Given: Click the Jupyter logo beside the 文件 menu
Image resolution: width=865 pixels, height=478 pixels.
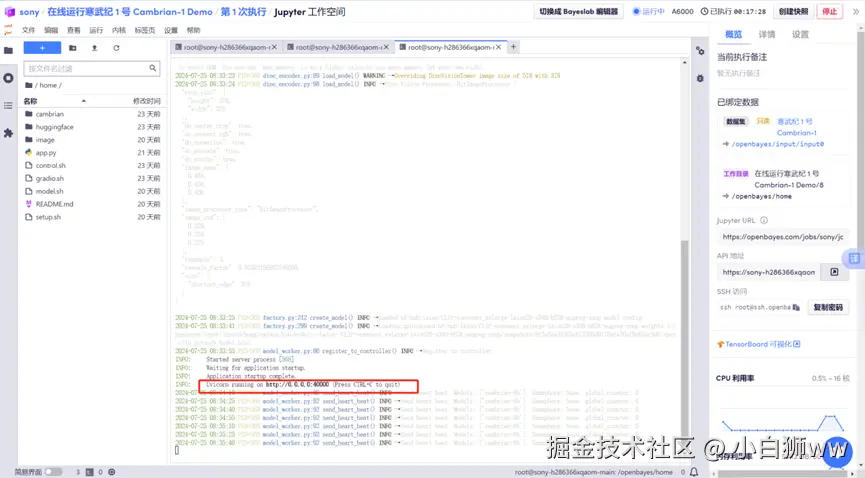Looking at the screenshot, I should coord(8,30).
